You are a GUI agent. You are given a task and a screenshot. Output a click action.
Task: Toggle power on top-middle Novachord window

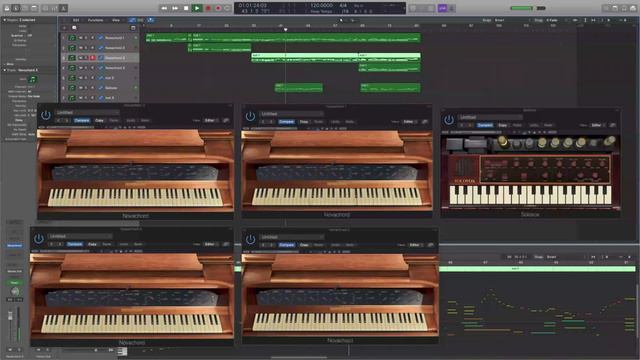(x=250, y=116)
